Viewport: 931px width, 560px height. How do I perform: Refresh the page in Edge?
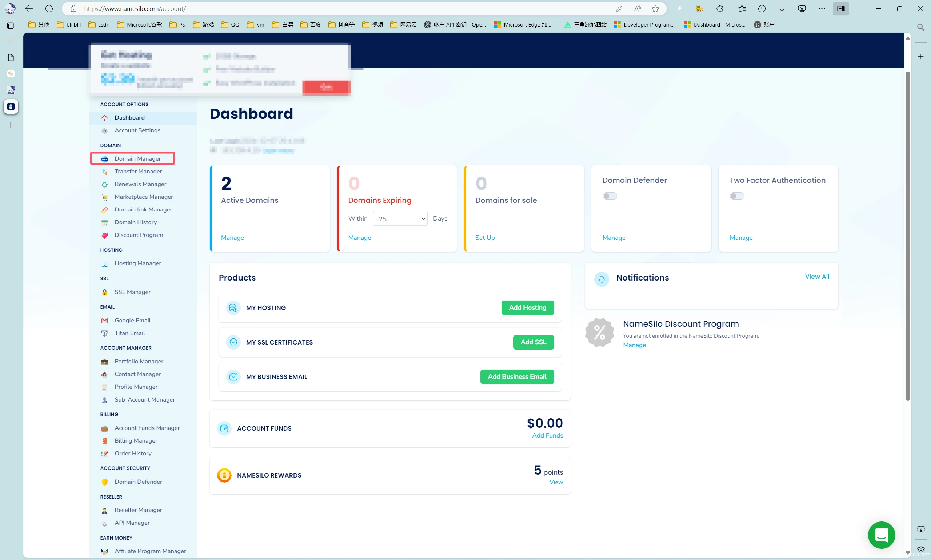(x=49, y=8)
